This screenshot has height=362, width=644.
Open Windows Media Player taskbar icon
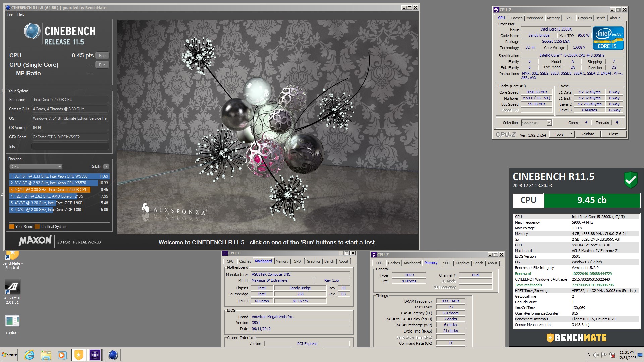62,355
